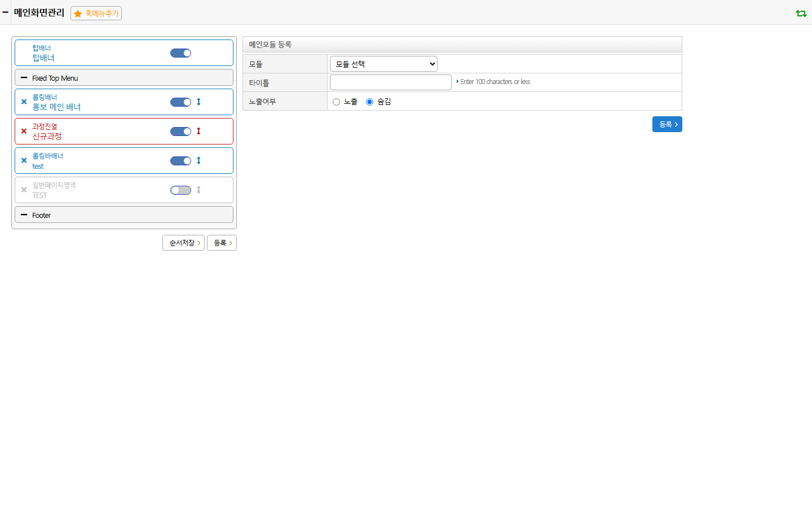Click the gray reorder arrow of 일반페이지영역
The height and width of the screenshot is (508, 812).
[198, 190]
